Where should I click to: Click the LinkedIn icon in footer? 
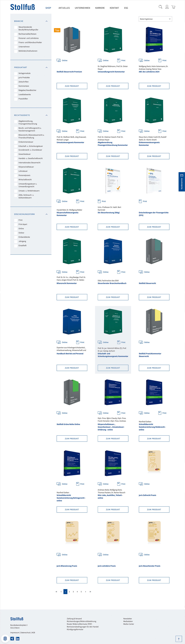[18, 639]
